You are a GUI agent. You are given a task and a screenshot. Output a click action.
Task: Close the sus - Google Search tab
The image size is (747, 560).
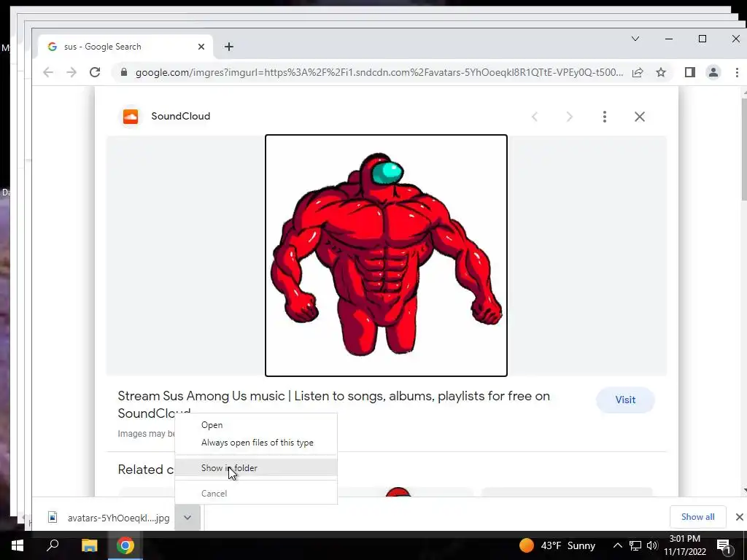coord(201,47)
